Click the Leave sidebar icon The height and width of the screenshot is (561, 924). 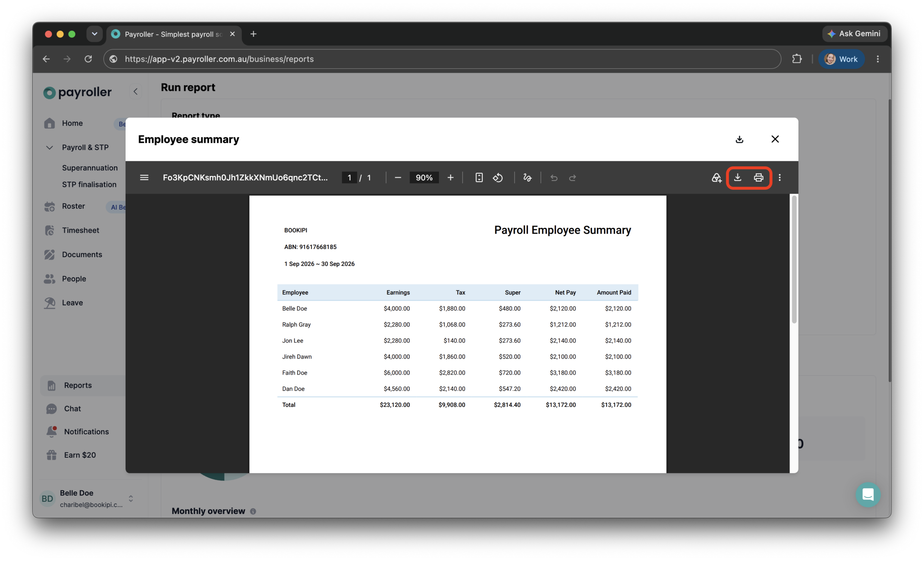pos(49,303)
